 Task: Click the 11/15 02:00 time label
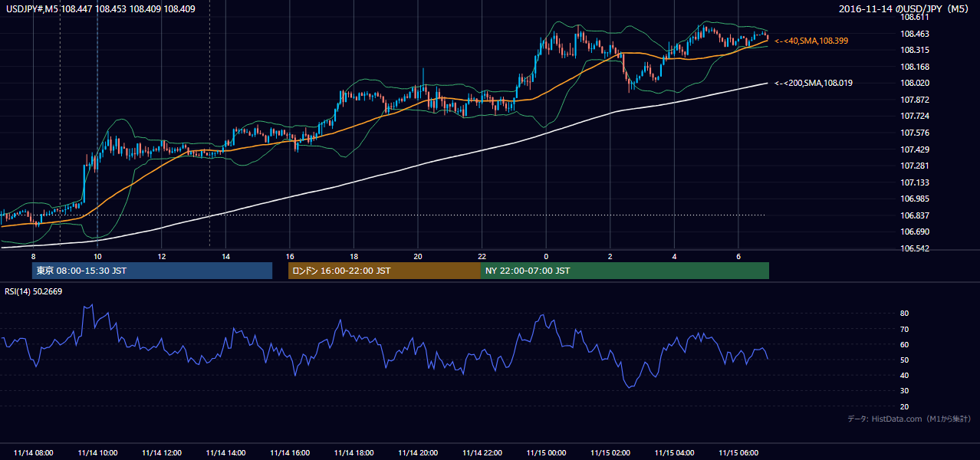(610, 453)
